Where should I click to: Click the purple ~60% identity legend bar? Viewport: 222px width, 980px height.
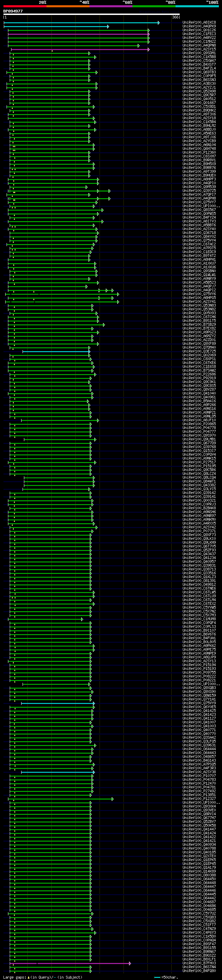click(x=111, y=6)
